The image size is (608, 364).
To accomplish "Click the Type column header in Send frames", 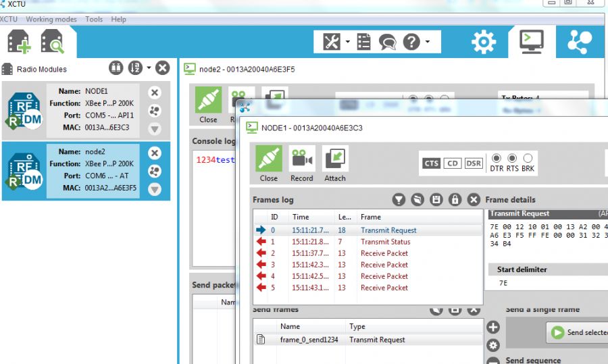I will [415, 326].
